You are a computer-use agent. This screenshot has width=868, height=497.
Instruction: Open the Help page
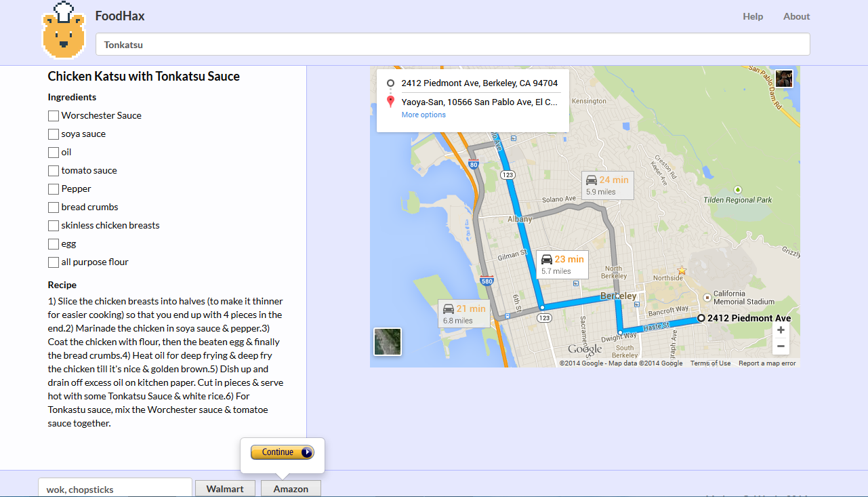coord(753,16)
